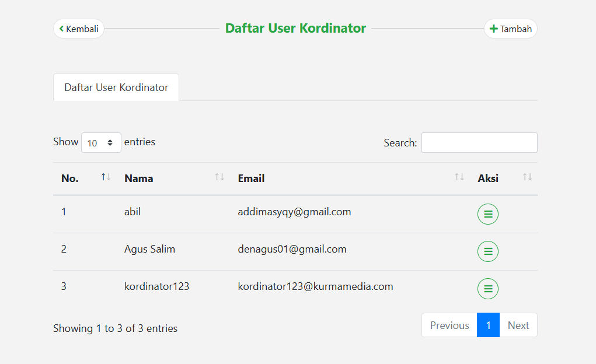Select page 1 in pagination
Image resolution: width=596 pixels, height=364 pixels.
(x=488, y=325)
